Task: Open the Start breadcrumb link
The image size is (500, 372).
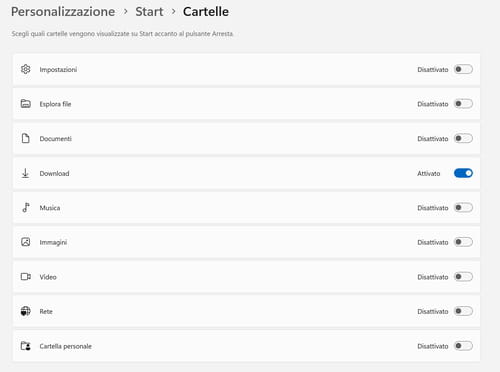Action: (x=149, y=12)
